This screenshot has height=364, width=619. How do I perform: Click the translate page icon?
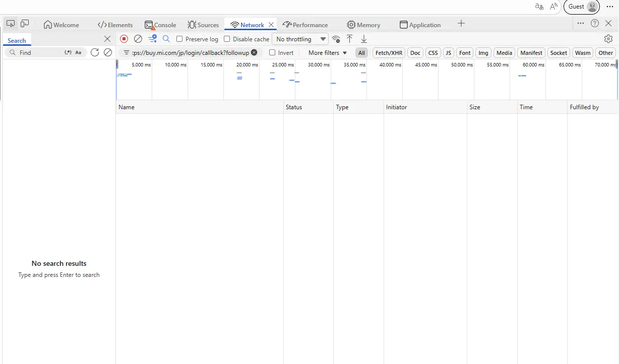(539, 7)
